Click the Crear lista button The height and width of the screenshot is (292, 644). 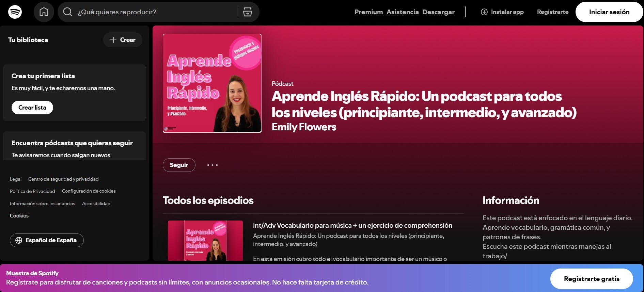[32, 108]
